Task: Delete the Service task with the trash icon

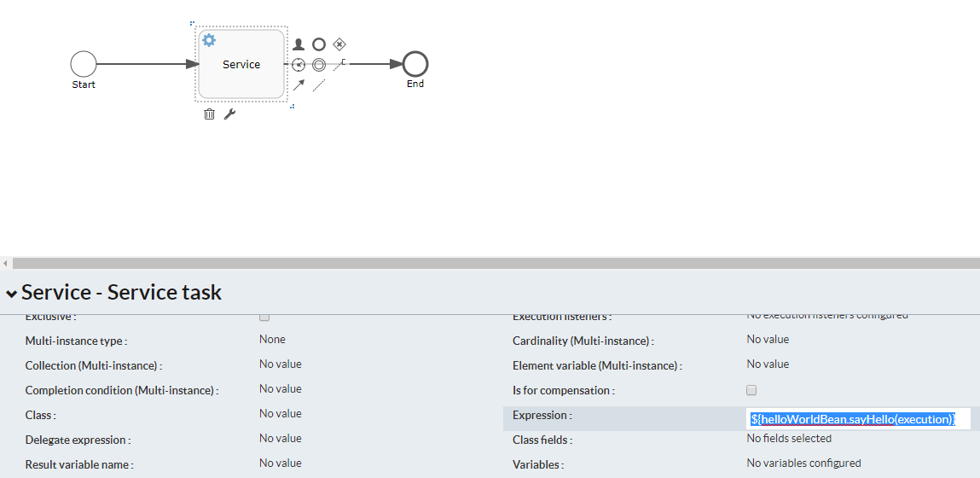Action: (209, 114)
